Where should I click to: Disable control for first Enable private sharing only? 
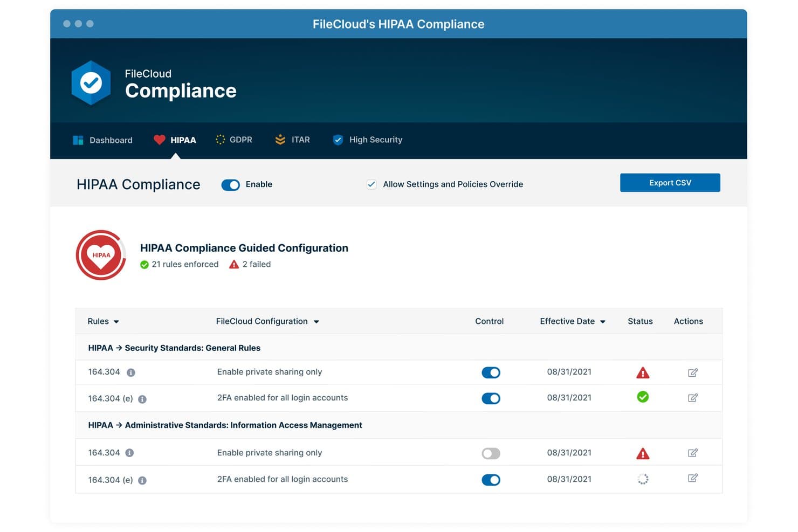click(x=491, y=372)
